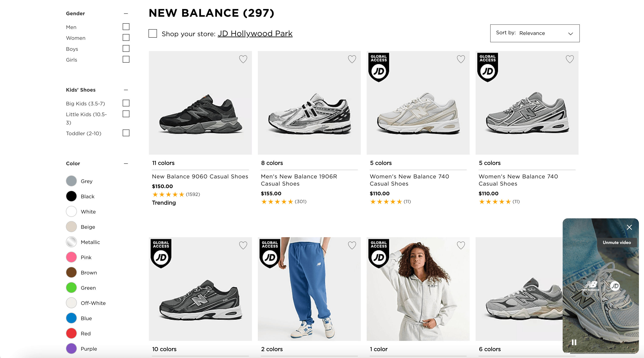Collapse the Color filter section
Screen dimensions: 644x358
pyautogui.click(x=126, y=164)
